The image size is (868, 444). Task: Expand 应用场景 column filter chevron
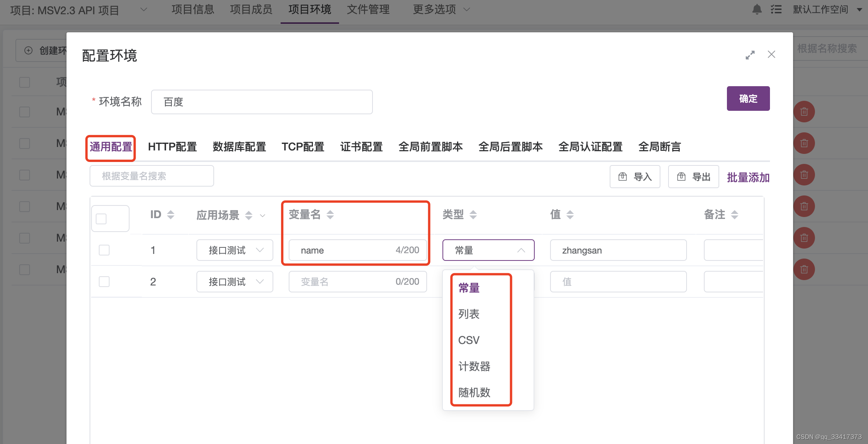263,215
